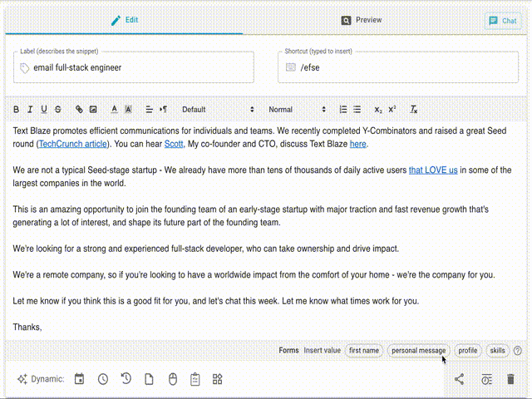Image resolution: width=532 pixels, height=399 pixels.
Task: Delete this snippet with trash icon
Action: (x=510, y=379)
